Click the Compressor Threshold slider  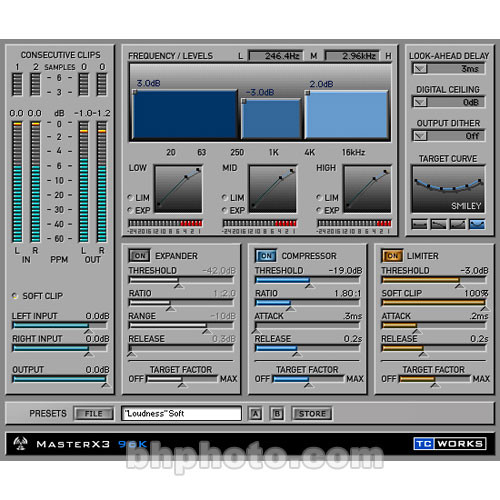pos(308,280)
